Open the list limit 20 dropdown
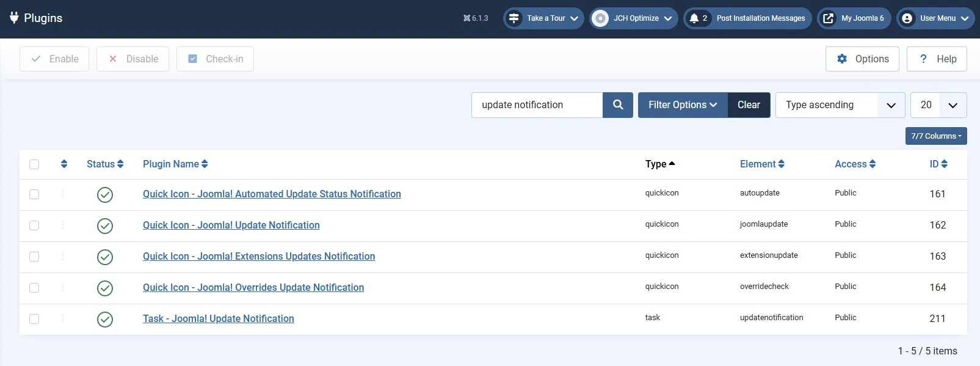This screenshot has width=980, height=366. [938, 105]
